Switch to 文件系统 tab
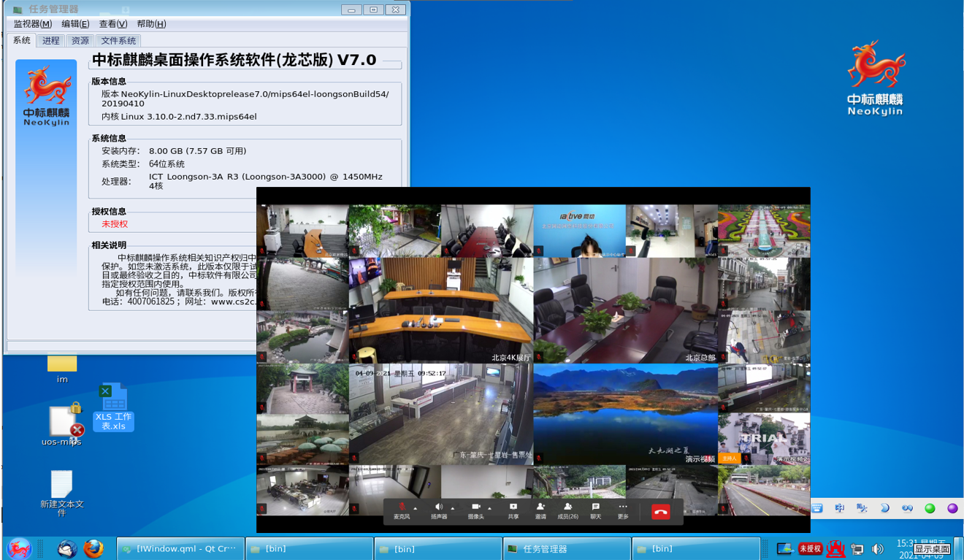Viewport: 964px width, 560px height. [118, 41]
